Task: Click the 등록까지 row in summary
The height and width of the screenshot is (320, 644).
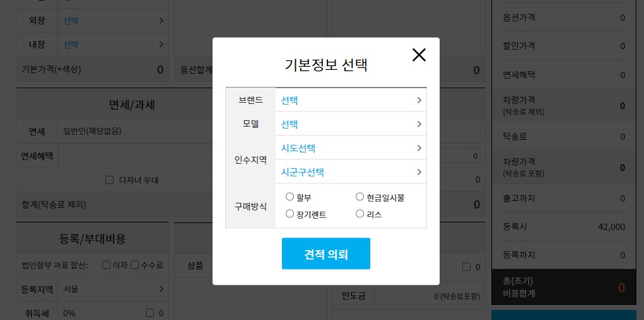Action: point(564,255)
